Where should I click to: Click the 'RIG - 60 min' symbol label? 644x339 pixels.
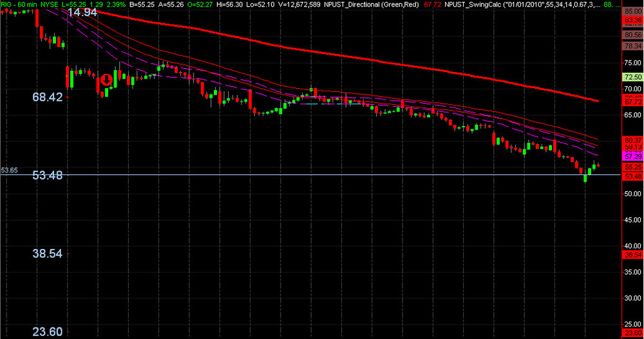tap(19, 5)
